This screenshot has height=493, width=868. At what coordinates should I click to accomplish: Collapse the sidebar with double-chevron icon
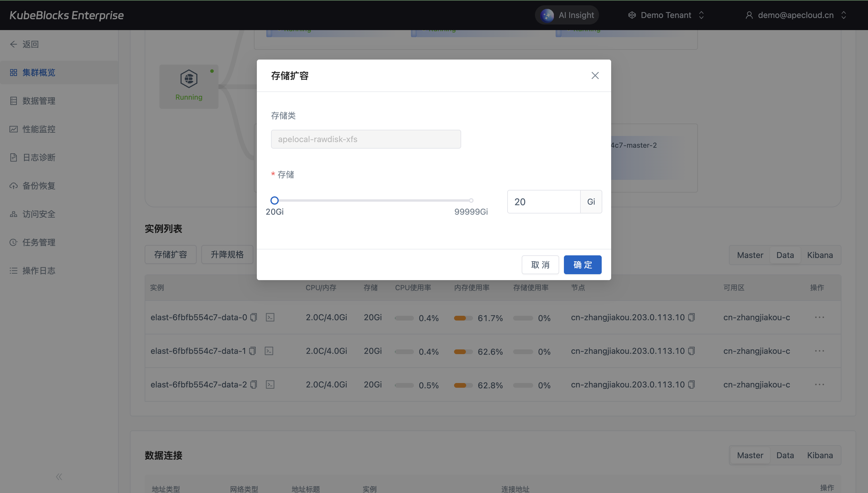click(59, 477)
